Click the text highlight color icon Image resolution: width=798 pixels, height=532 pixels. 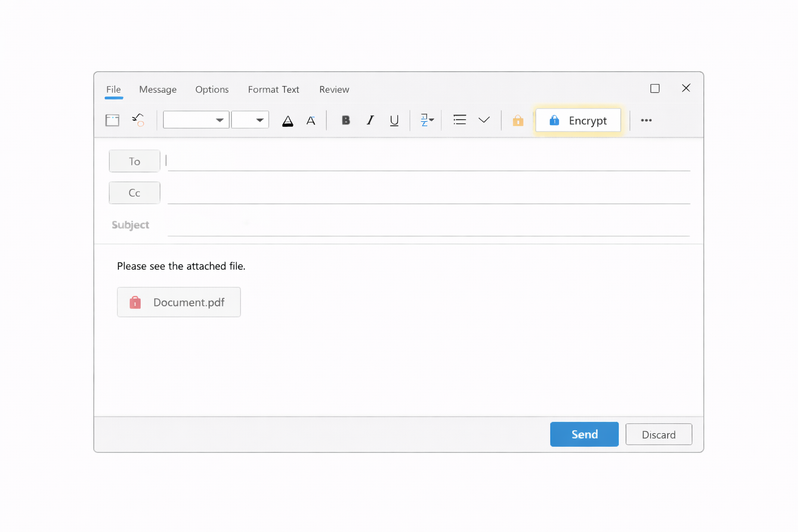(287, 121)
